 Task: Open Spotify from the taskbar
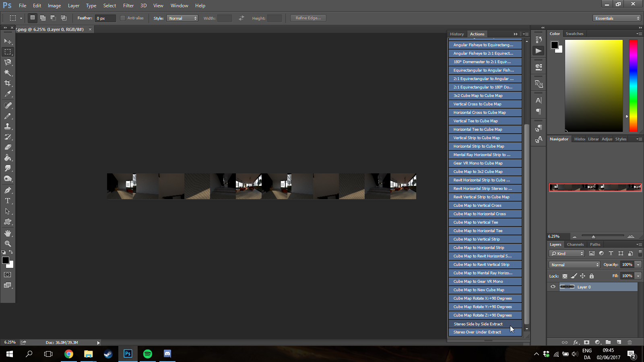pyautogui.click(x=148, y=354)
